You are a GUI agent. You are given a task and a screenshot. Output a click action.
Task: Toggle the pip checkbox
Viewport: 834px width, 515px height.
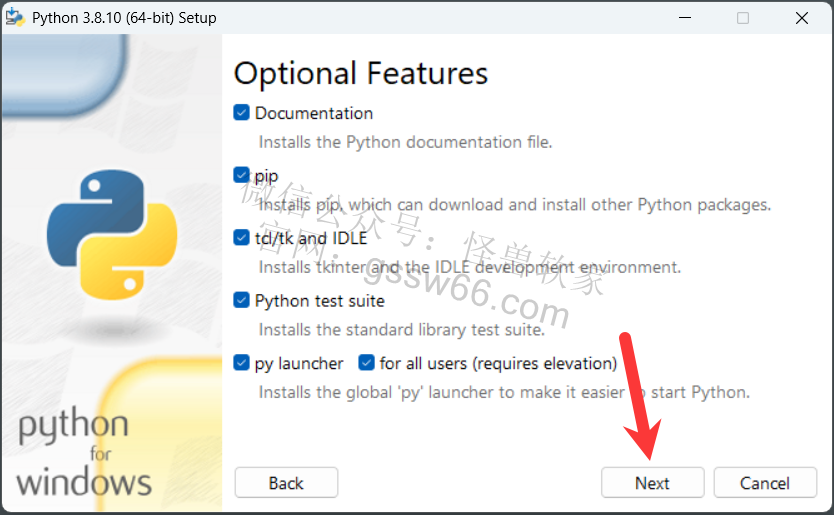241,175
